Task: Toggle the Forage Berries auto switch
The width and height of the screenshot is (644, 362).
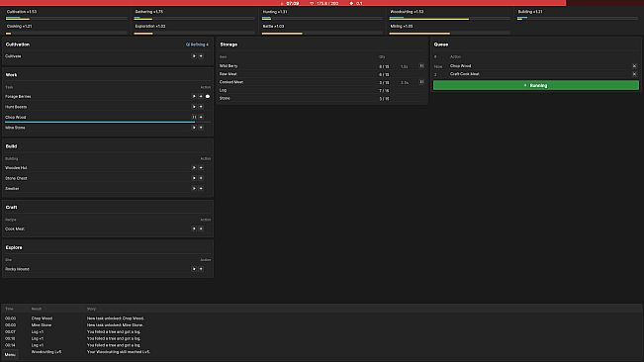Action: click(208, 97)
